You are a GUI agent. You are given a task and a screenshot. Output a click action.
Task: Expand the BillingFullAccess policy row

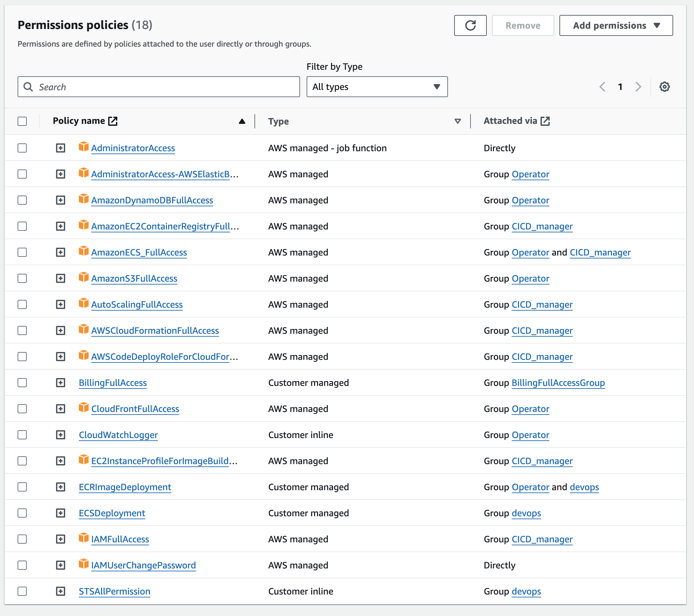(x=60, y=383)
